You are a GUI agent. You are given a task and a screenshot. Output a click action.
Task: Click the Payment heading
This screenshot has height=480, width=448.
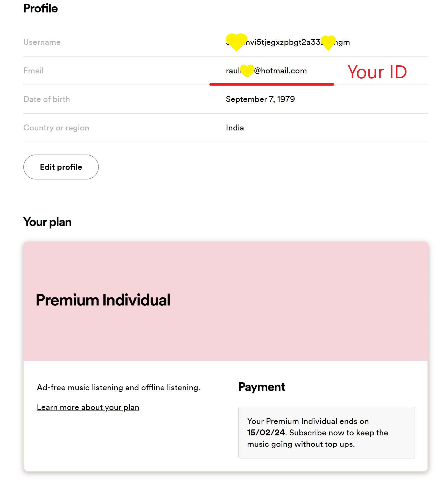coord(262,387)
